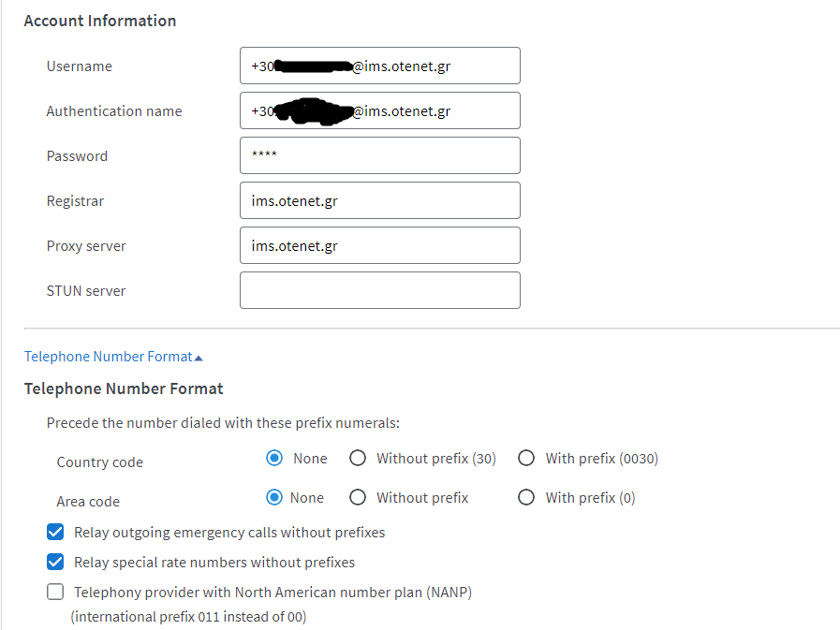Screen dimensions: 840x630
Task: Click the Authentication name input field
Action: pos(379,111)
